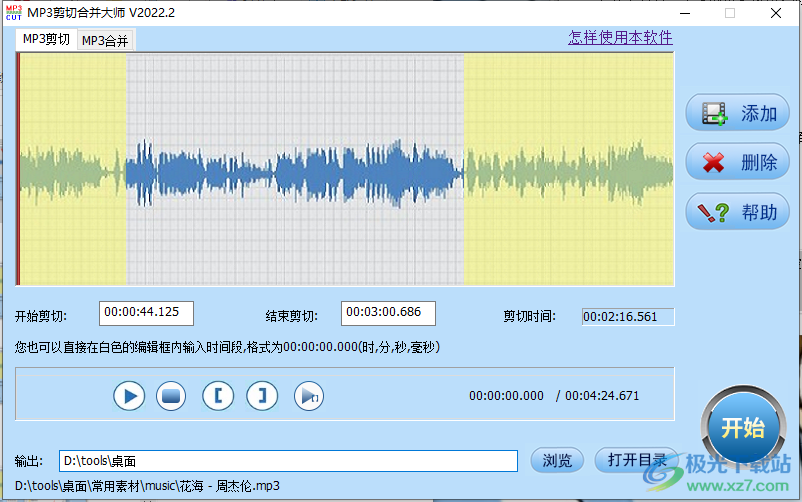Open 帮助 with the question mark icon
Viewport: 802px width, 502px height.
(737, 212)
